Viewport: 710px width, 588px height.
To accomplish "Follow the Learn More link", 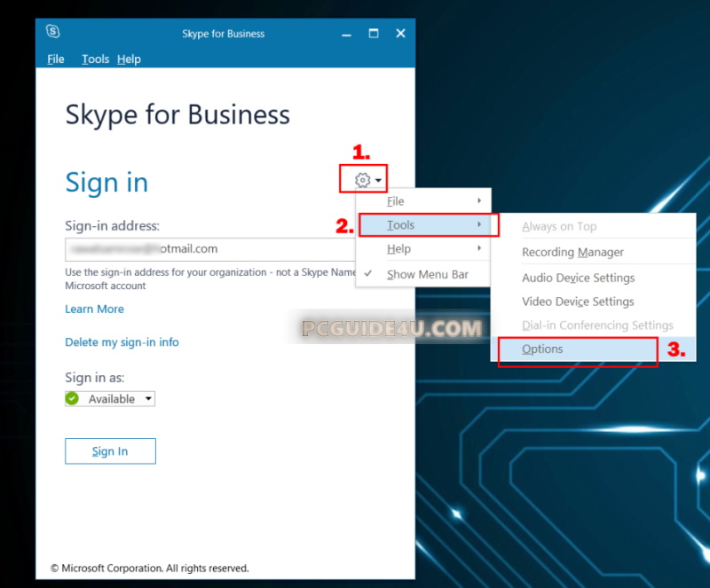I will pyautogui.click(x=94, y=310).
